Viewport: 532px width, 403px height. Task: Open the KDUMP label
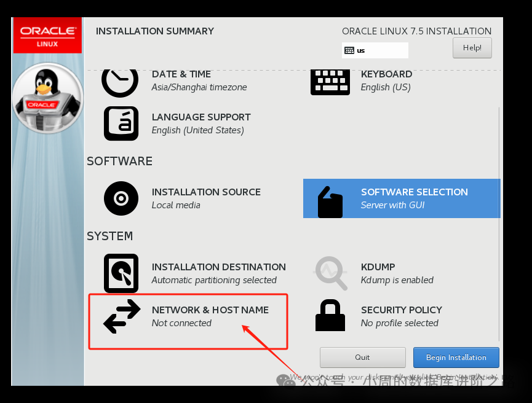point(378,267)
